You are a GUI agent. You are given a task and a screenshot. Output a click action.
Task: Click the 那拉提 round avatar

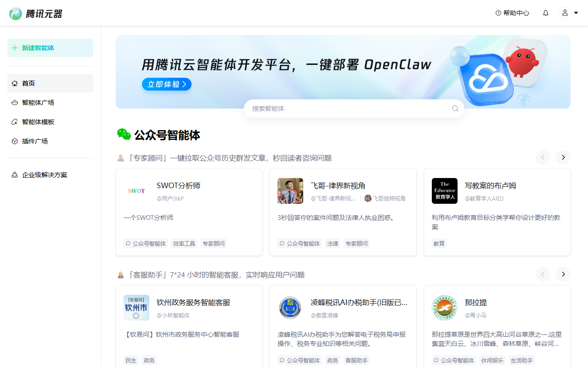click(x=445, y=308)
